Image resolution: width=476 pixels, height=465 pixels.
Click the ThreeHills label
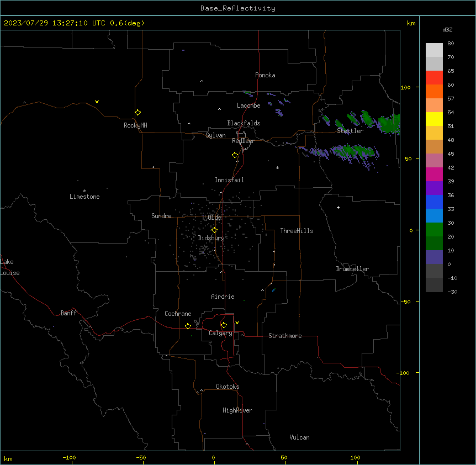point(297,231)
